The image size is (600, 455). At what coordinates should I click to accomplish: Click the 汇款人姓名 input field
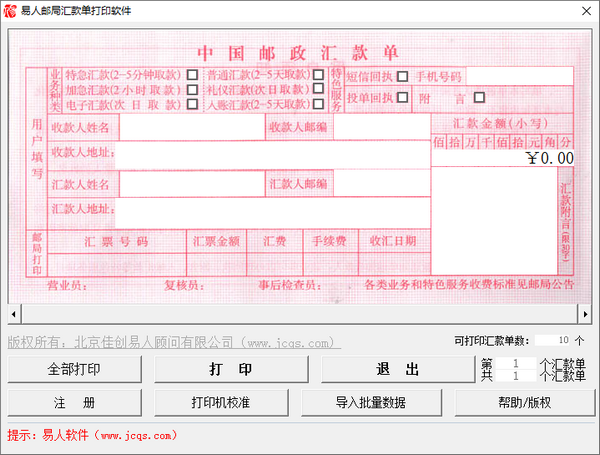coord(192,184)
